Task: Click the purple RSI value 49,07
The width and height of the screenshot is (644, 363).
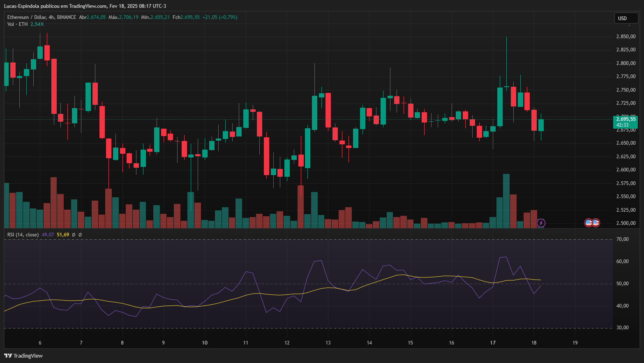Action: 48,235
